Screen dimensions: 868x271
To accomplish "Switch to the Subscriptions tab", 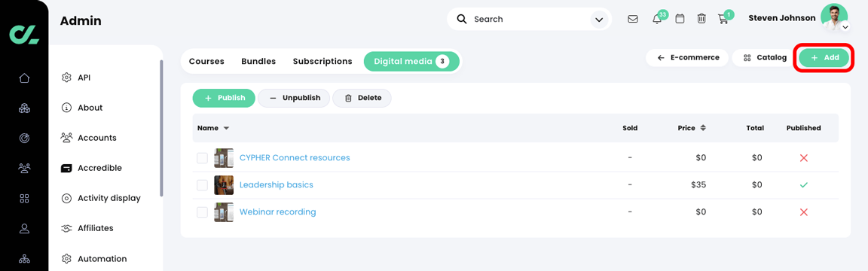I will tap(322, 62).
